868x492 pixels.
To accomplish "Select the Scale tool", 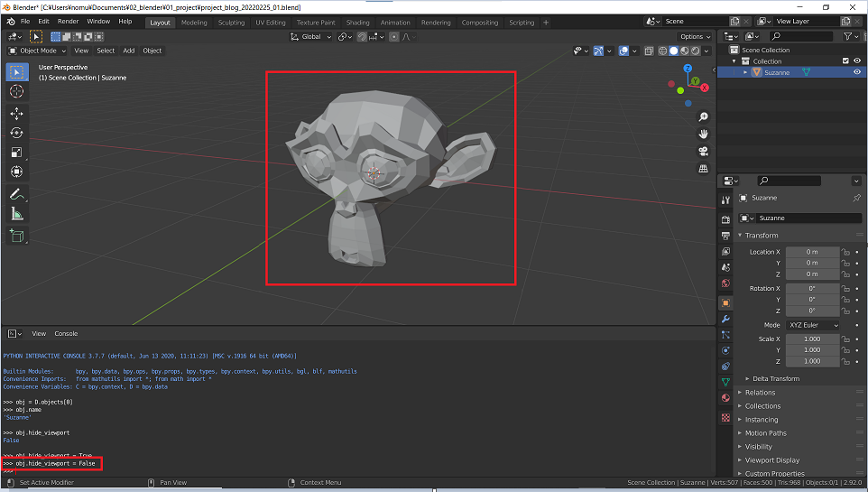I will 16,153.
